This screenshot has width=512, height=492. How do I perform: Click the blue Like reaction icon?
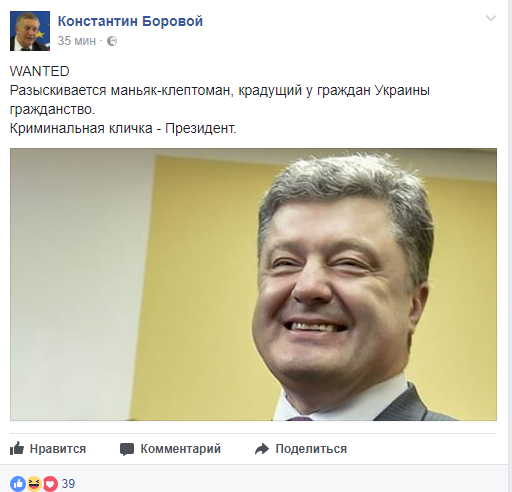coord(18,483)
